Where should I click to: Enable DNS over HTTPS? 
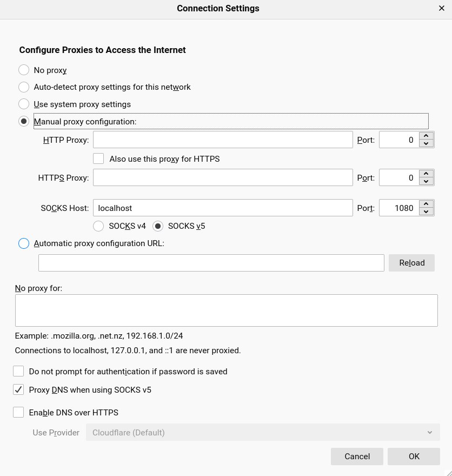[18, 412]
